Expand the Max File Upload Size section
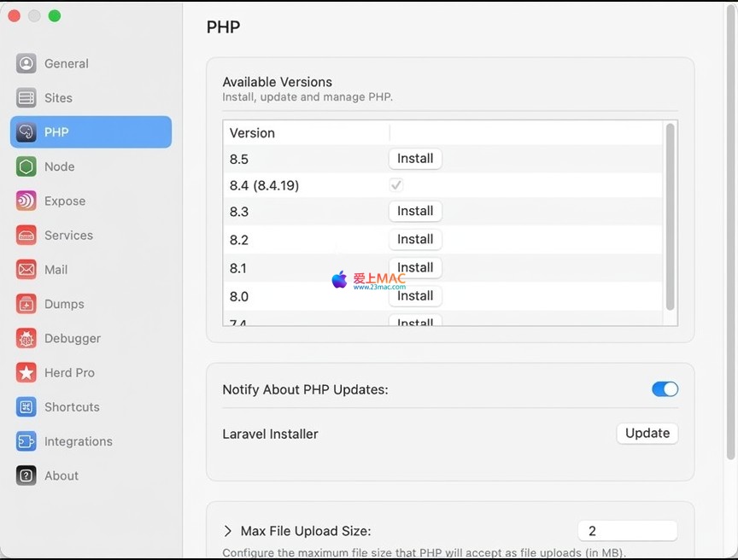The image size is (738, 560). click(x=228, y=531)
